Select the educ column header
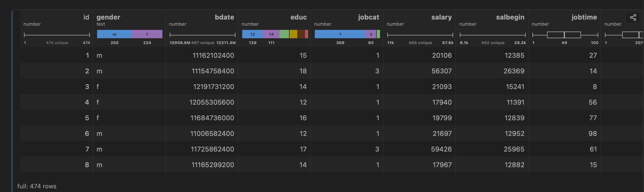 (299, 17)
